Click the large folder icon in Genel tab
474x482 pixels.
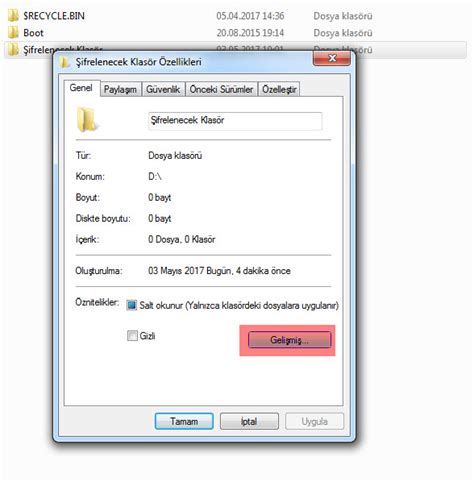pos(87,120)
